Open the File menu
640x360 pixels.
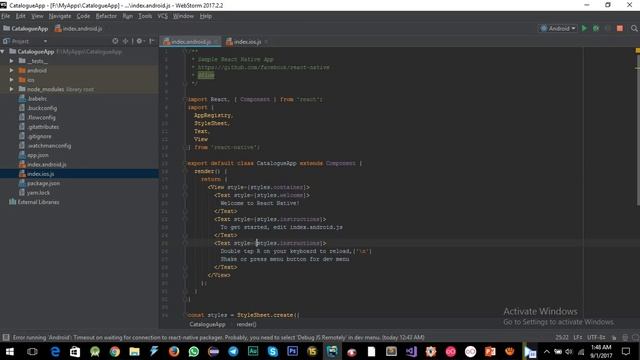pos(6,16)
